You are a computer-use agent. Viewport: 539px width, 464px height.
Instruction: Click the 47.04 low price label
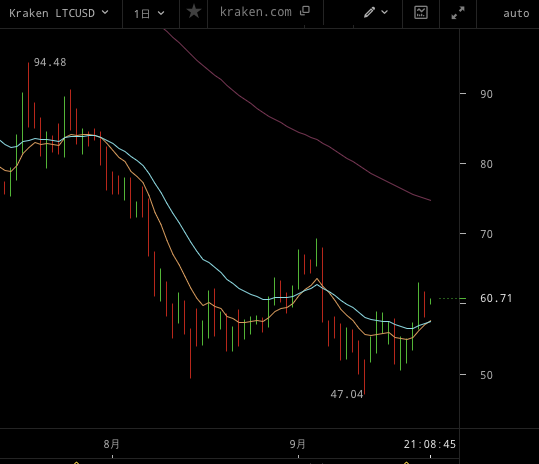click(x=346, y=394)
